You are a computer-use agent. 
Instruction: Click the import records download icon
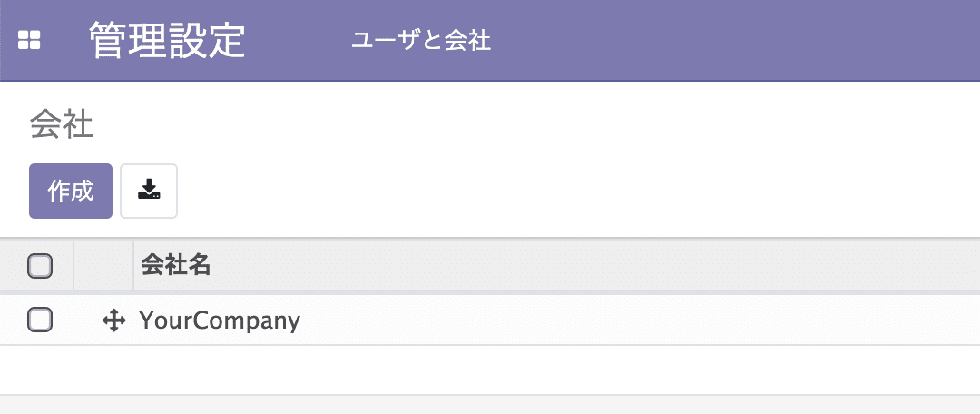(149, 192)
